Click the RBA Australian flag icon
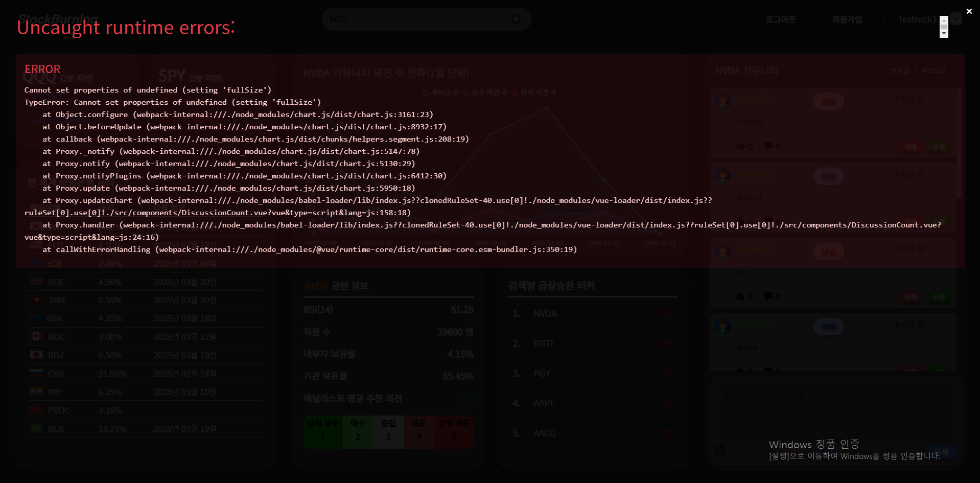The width and height of the screenshot is (980, 483). (36, 318)
